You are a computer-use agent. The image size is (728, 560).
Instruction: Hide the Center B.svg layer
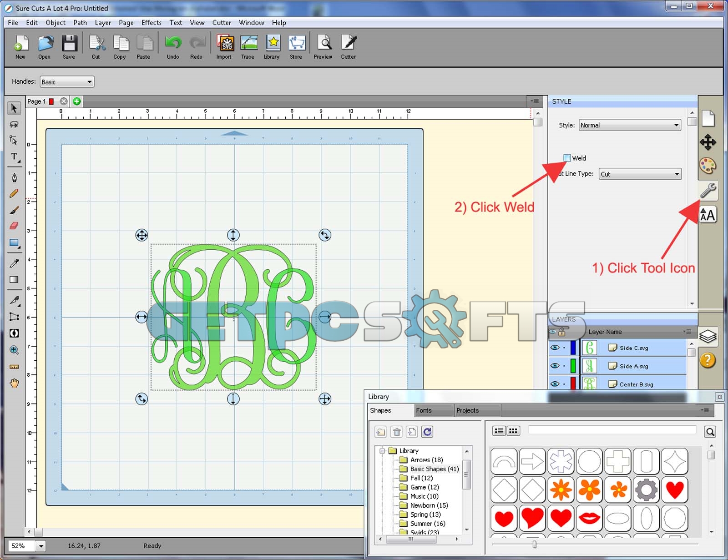click(555, 384)
